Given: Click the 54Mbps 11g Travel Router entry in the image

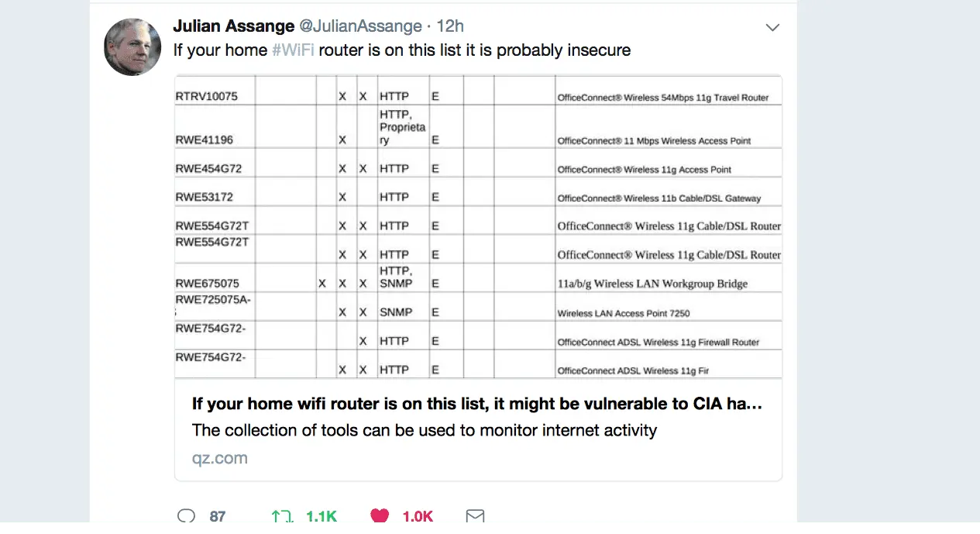Looking at the screenshot, I should 662,98.
